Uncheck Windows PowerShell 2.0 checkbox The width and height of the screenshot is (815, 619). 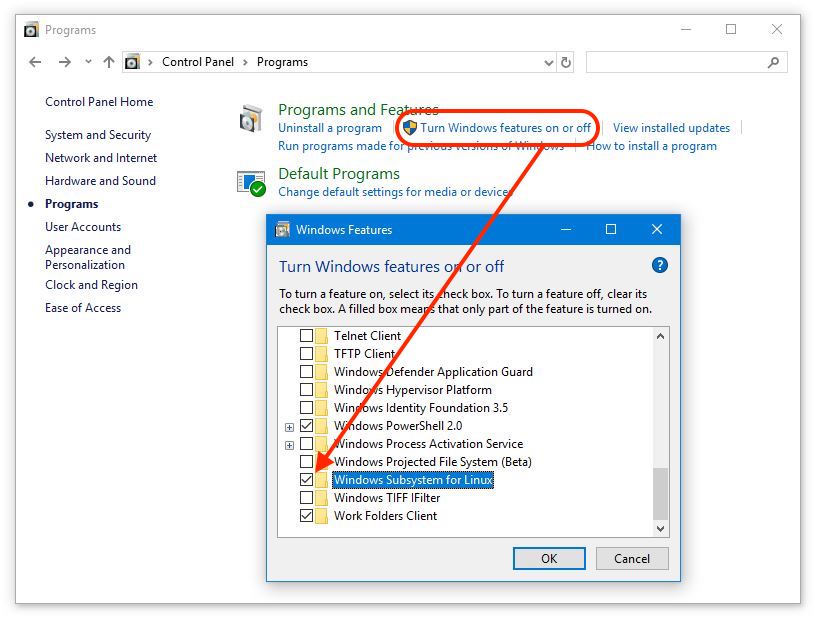coord(307,426)
